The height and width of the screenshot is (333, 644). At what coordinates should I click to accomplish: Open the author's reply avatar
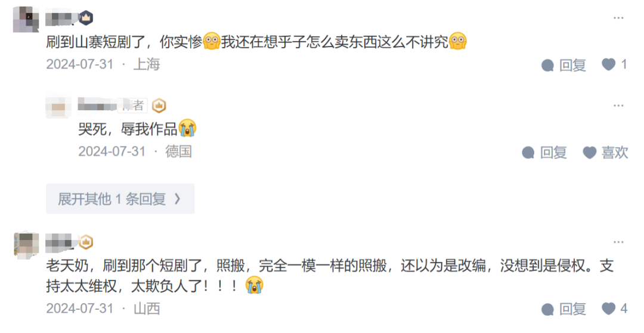click(x=58, y=106)
